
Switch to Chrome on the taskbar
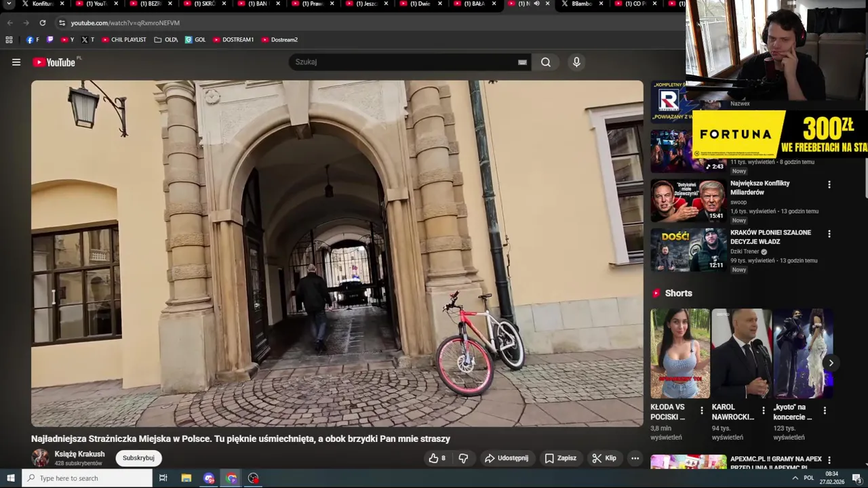(231, 479)
